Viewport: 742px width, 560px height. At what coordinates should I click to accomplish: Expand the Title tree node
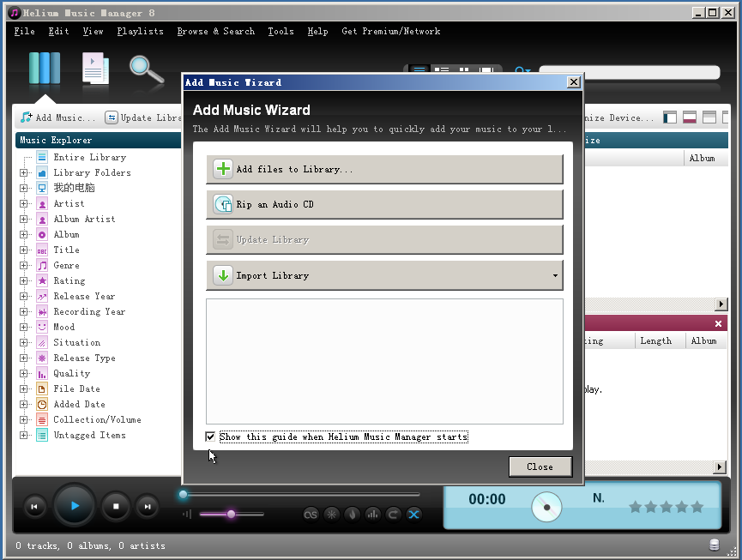pos(23,250)
